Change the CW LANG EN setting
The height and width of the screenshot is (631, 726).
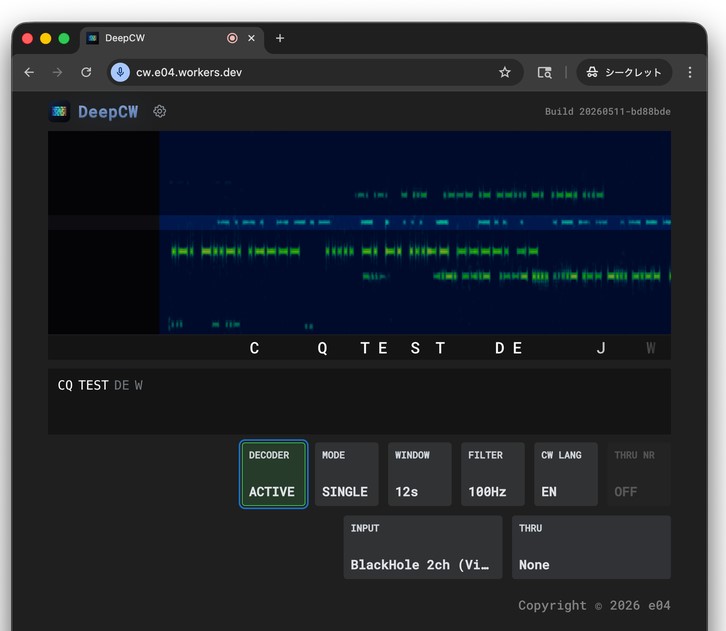click(x=566, y=474)
